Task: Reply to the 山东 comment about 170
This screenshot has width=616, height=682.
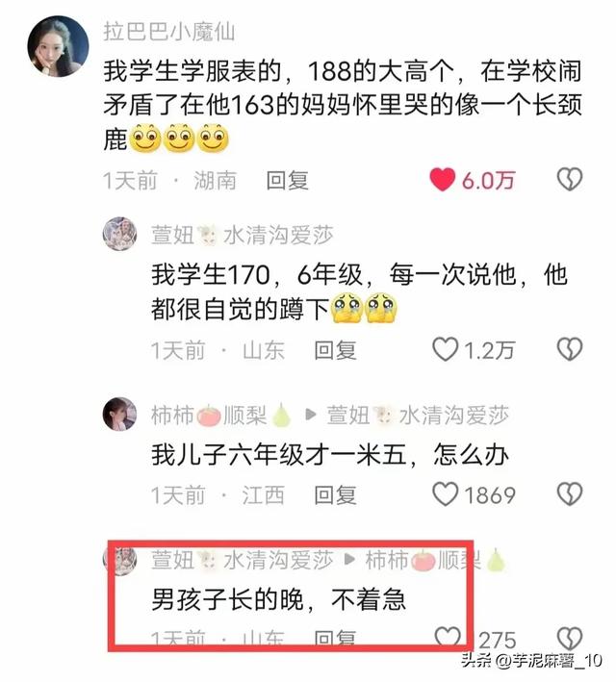Action: coord(335,350)
